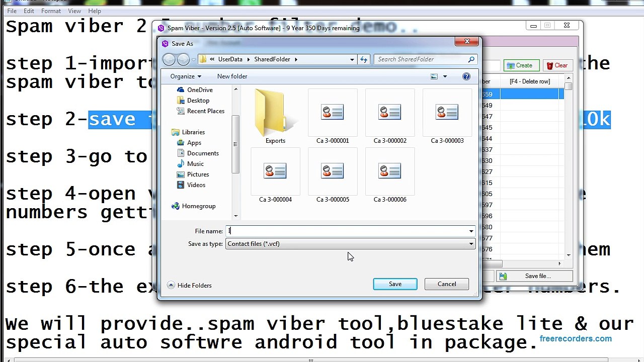Open Desktop in the navigation pane
The width and height of the screenshot is (644, 362).
click(193, 101)
